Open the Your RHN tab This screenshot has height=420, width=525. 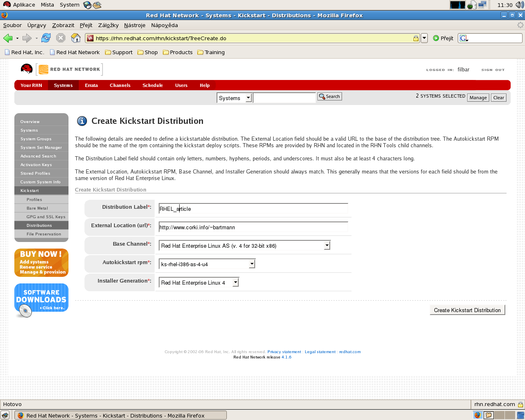click(31, 85)
